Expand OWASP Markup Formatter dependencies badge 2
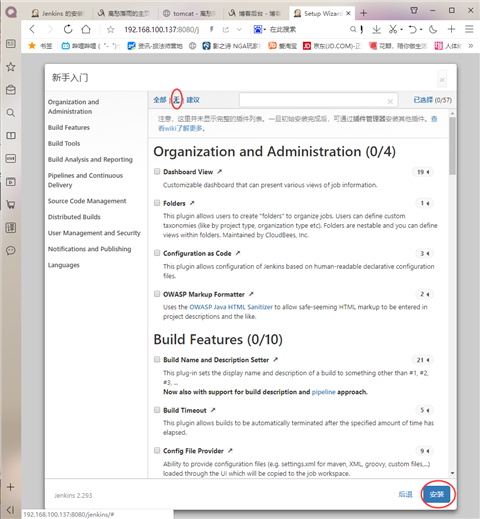This screenshot has height=519, width=480. tap(425, 294)
